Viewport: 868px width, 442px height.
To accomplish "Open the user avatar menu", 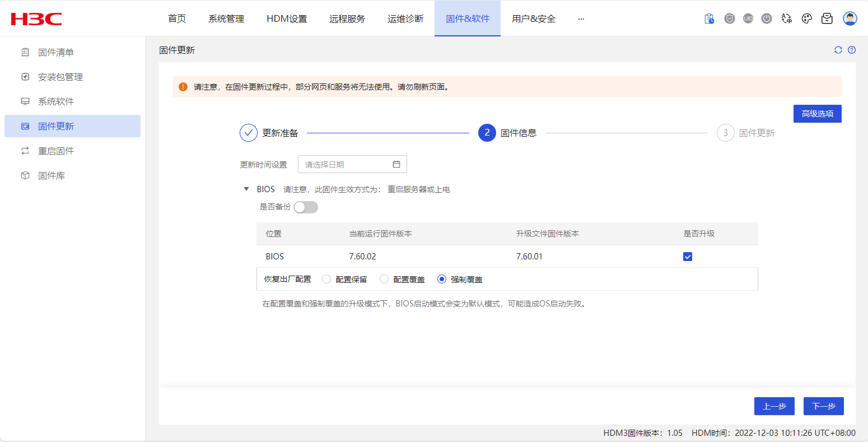I will pos(850,18).
